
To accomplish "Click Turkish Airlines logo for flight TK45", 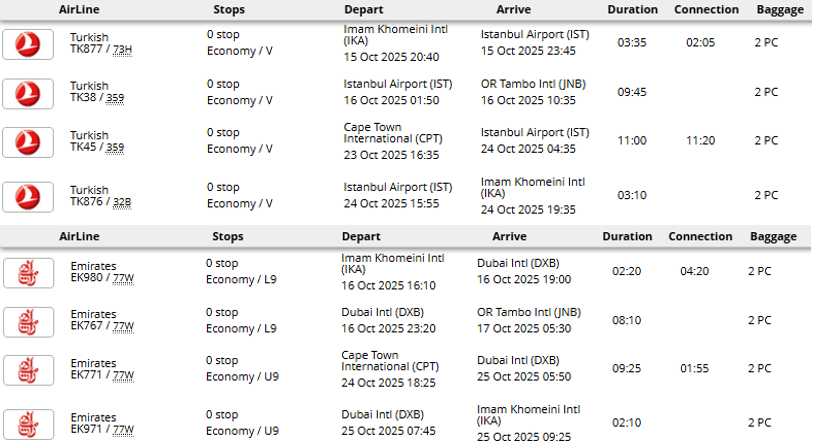I will click(x=27, y=142).
